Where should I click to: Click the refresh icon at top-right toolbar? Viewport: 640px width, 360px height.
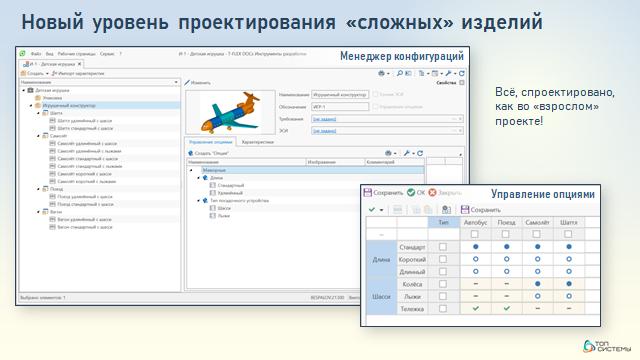(462, 73)
